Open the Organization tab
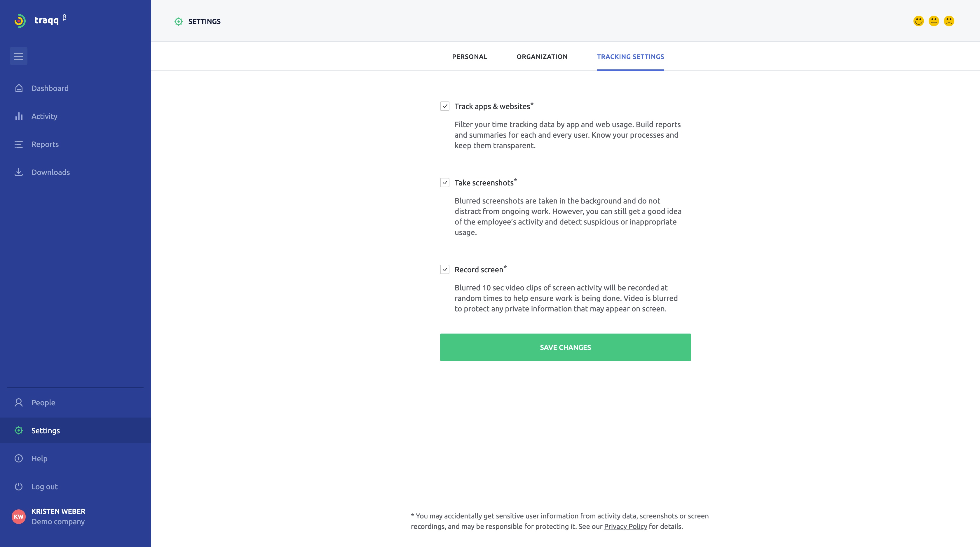The image size is (980, 547). (542, 56)
